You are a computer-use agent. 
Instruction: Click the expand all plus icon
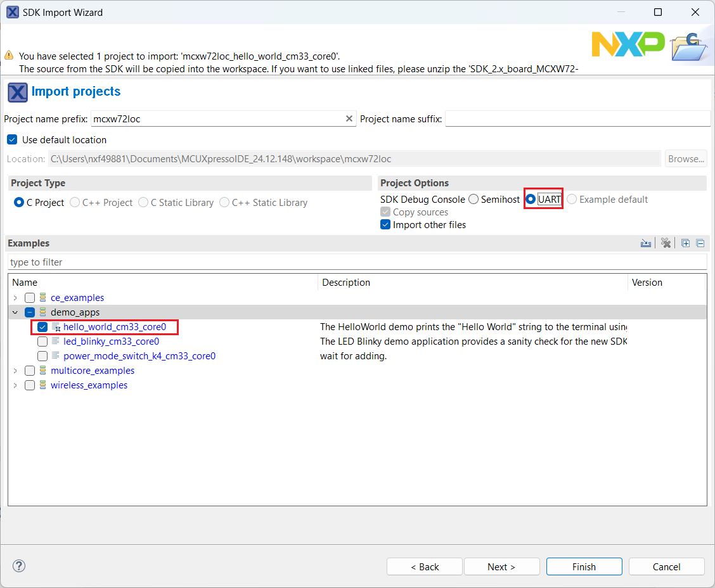pos(685,243)
